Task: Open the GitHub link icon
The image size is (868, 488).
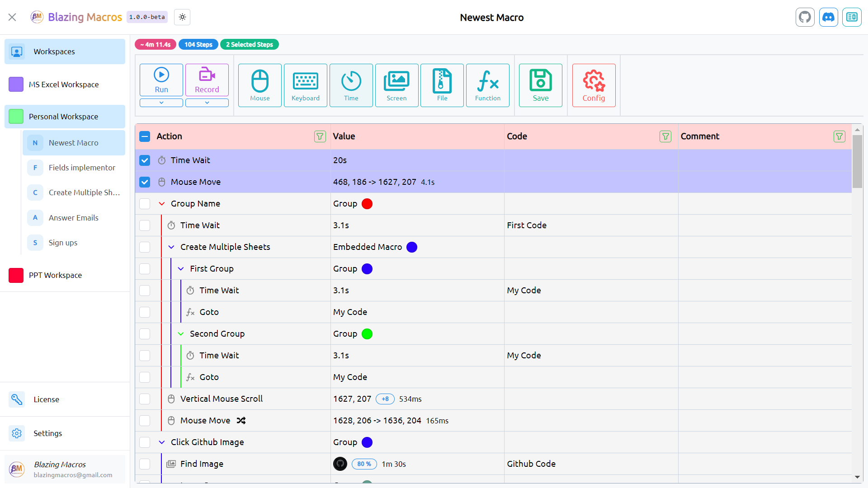Action: (805, 17)
